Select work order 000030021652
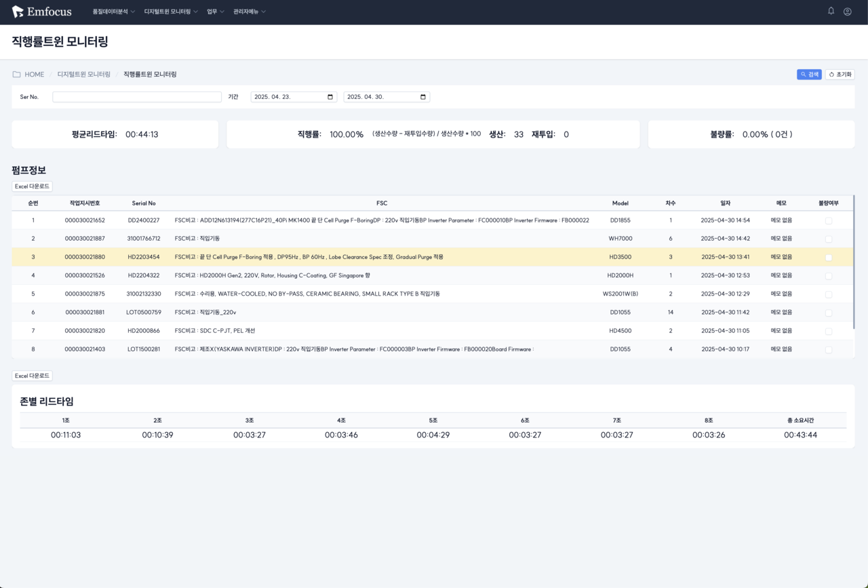 85,220
